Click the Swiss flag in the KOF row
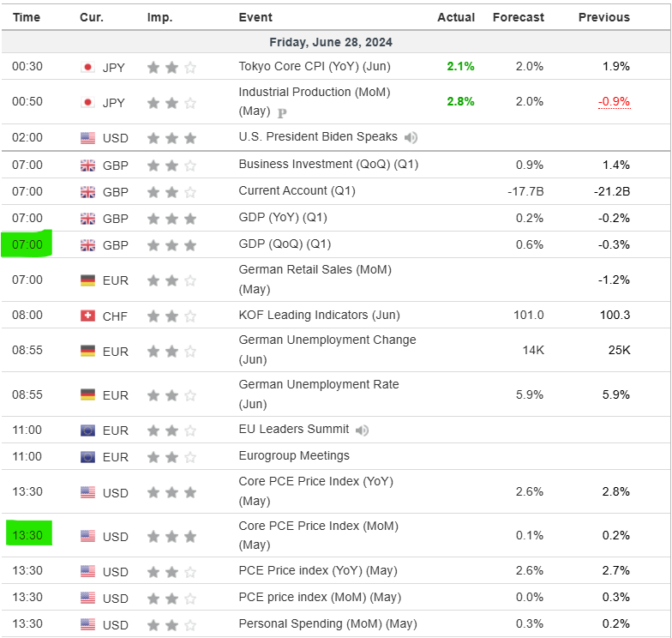Image resolution: width=672 pixels, height=638 pixels. pos(87,316)
